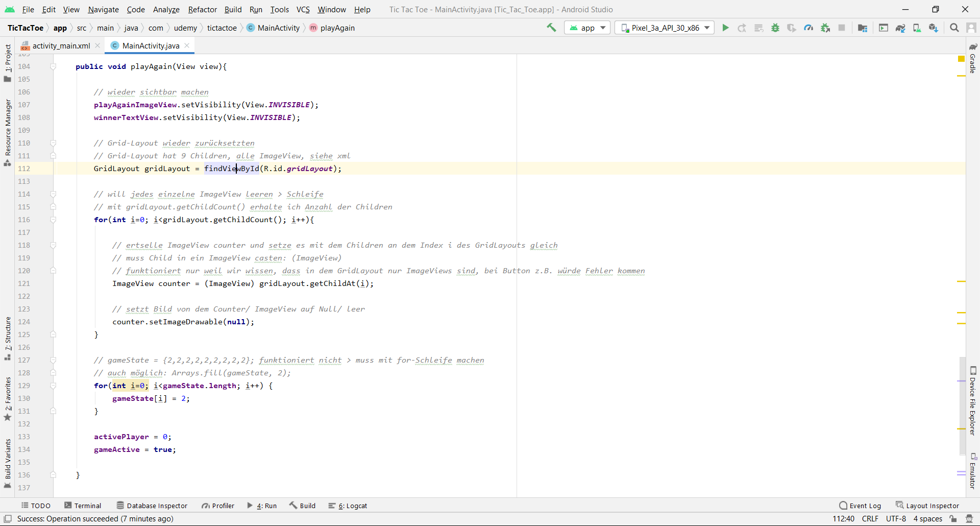Open the Project tool window
The height and width of the screenshot is (526, 980).
pyautogui.click(x=8, y=62)
